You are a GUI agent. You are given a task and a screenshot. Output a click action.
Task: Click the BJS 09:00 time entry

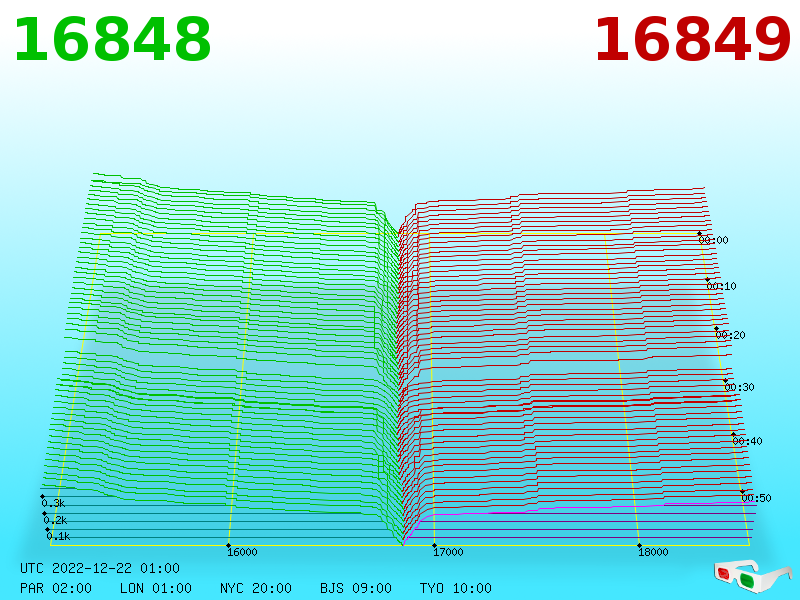pyautogui.click(x=356, y=588)
